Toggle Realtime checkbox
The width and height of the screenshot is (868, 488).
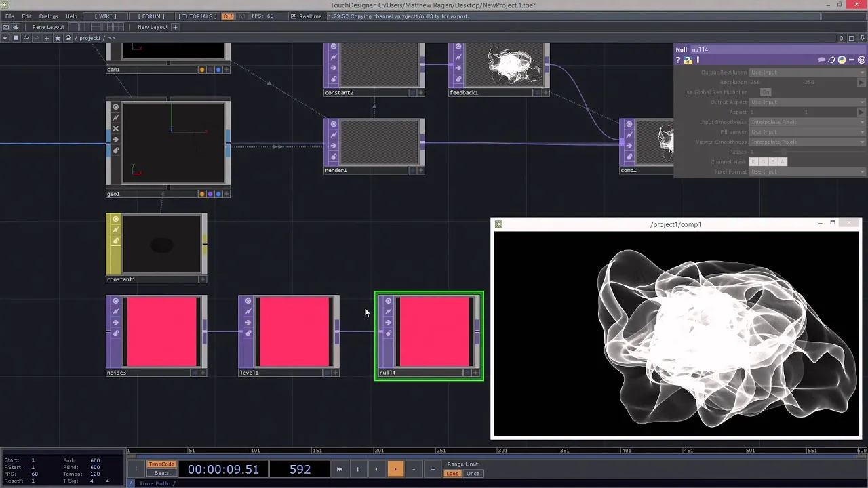click(x=294, y=16)
